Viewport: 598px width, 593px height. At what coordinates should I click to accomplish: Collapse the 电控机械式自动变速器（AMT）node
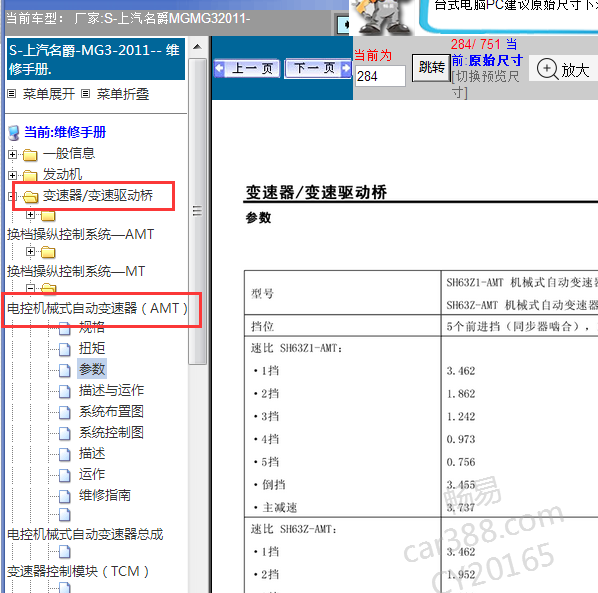coord(31,288)
